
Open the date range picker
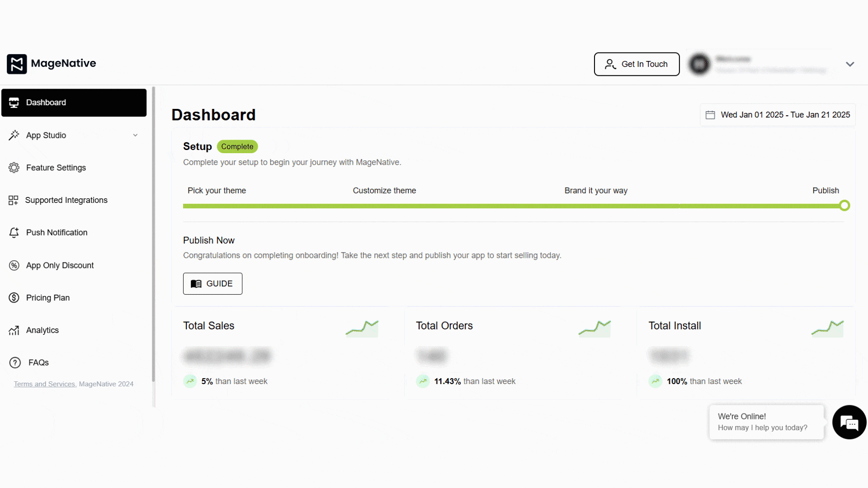coord(777,114)
